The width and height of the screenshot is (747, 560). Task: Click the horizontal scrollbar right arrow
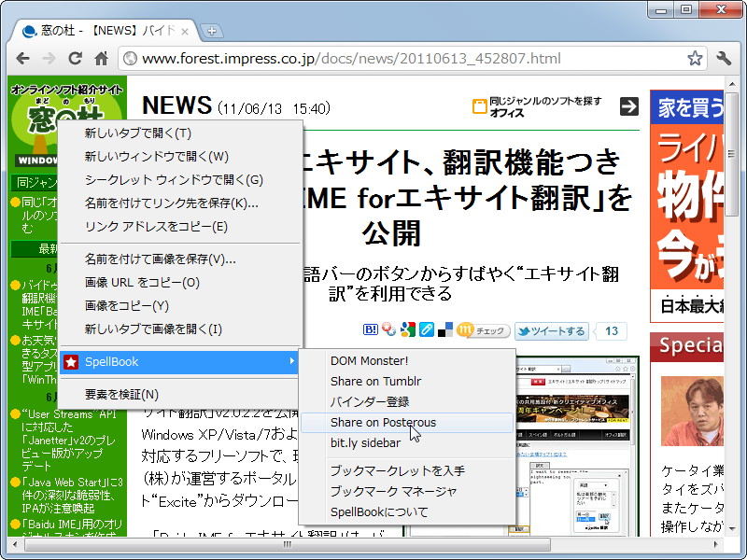pyautogui.click(x=716, y=544)
